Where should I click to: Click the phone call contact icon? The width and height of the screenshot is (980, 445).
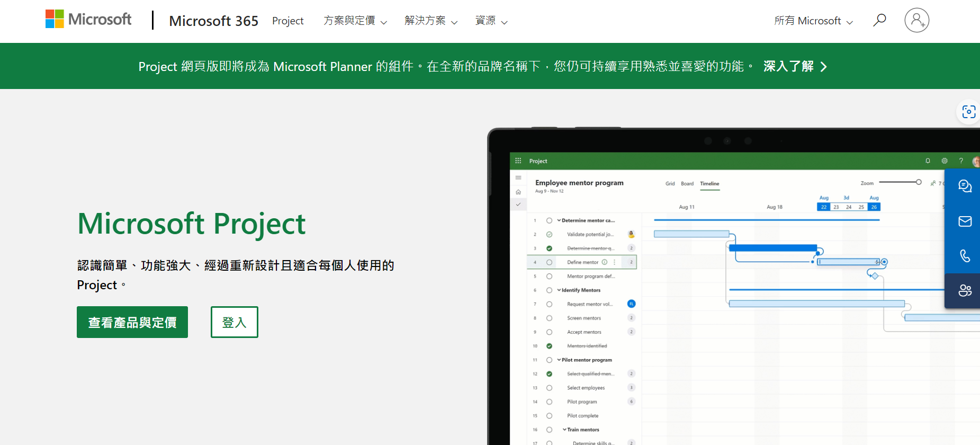tap(965, 256)
